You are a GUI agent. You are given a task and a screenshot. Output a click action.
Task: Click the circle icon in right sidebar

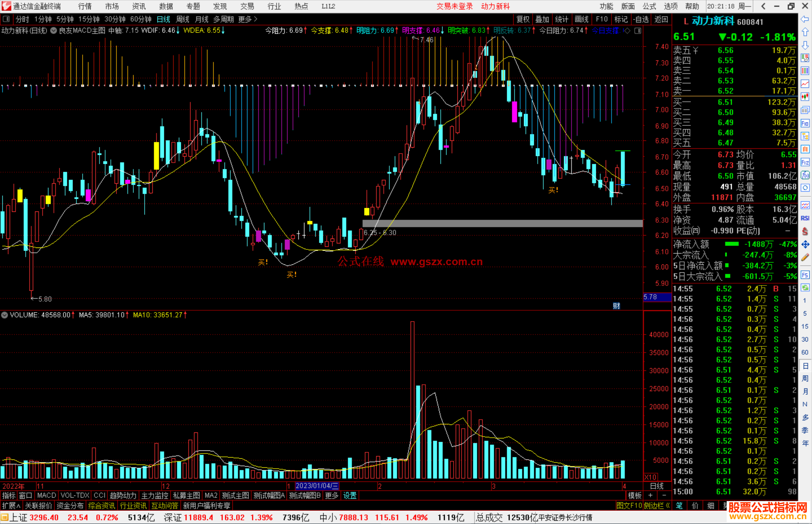805,188
